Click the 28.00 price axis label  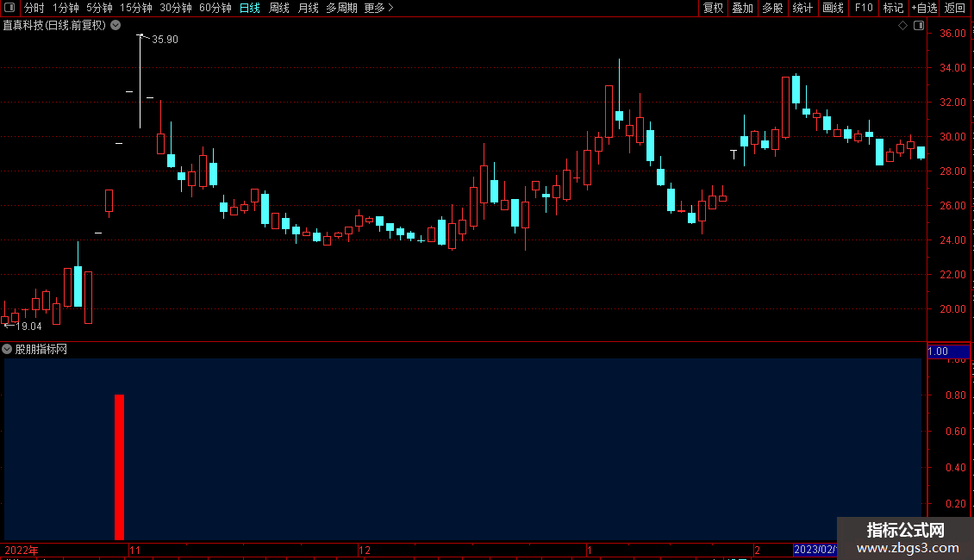[952, 171]
